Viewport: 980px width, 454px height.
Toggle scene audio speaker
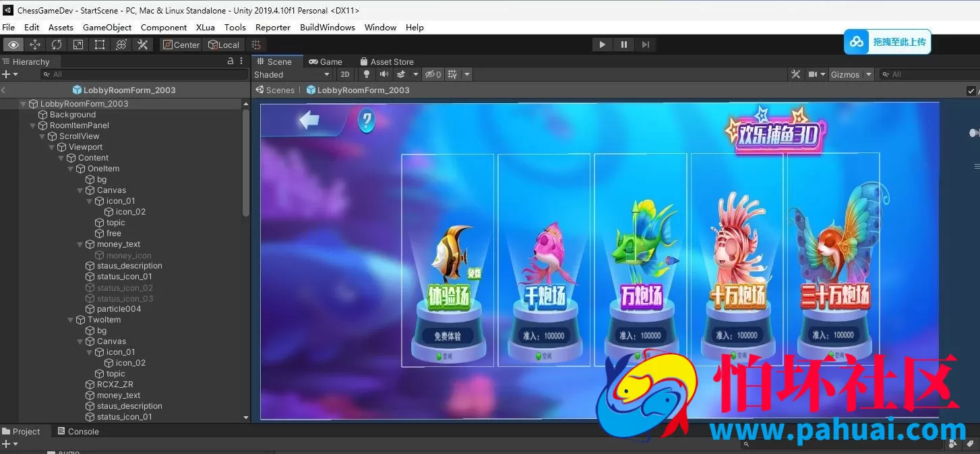384,74
